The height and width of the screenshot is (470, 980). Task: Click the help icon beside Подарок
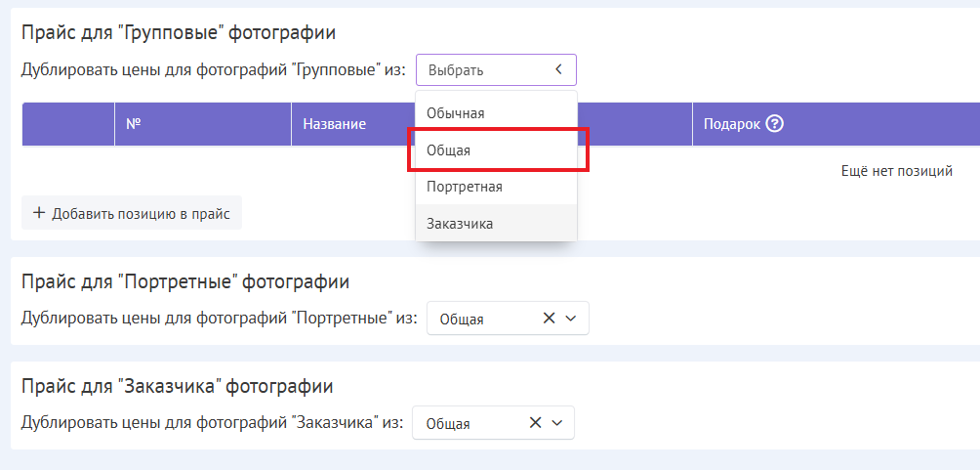coord(776,124)
